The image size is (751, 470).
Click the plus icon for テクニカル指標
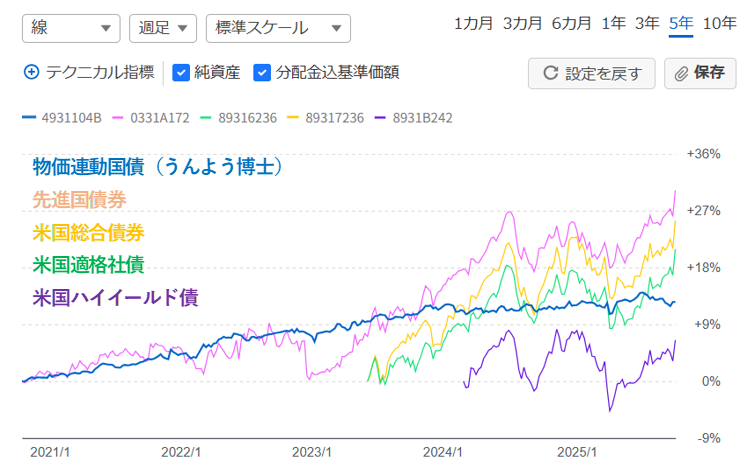31,72
